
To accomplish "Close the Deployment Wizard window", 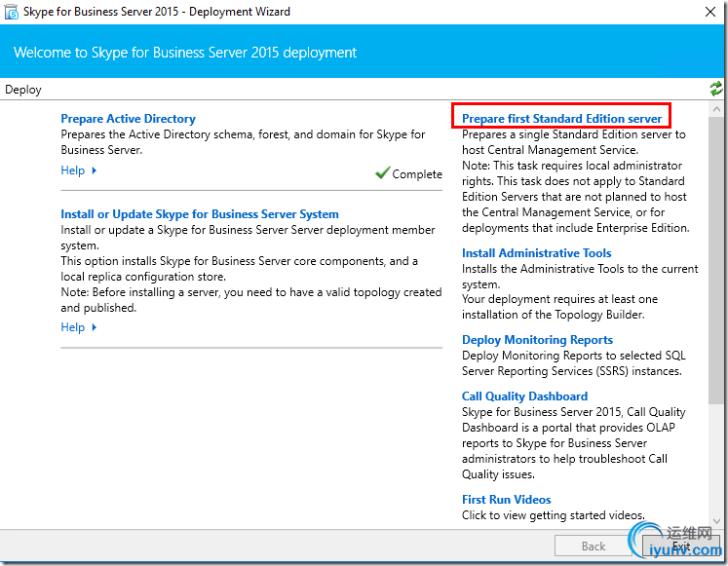I will (x=708, y=13).
